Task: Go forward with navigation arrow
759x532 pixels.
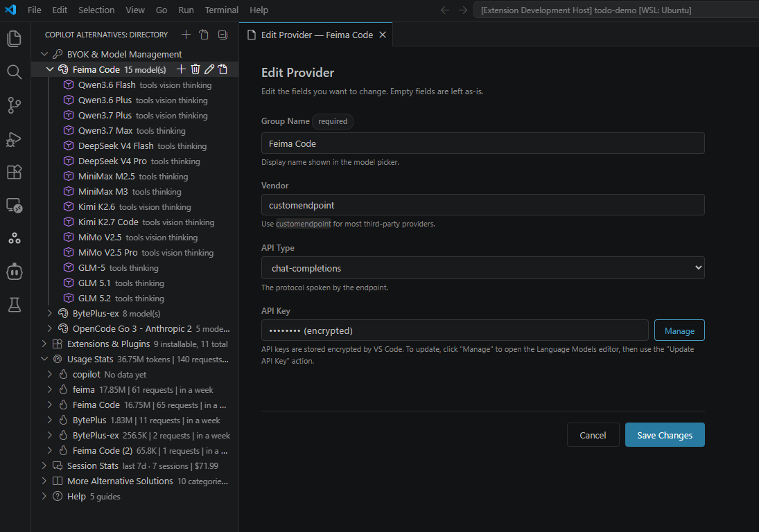Action: coord(463,10)
